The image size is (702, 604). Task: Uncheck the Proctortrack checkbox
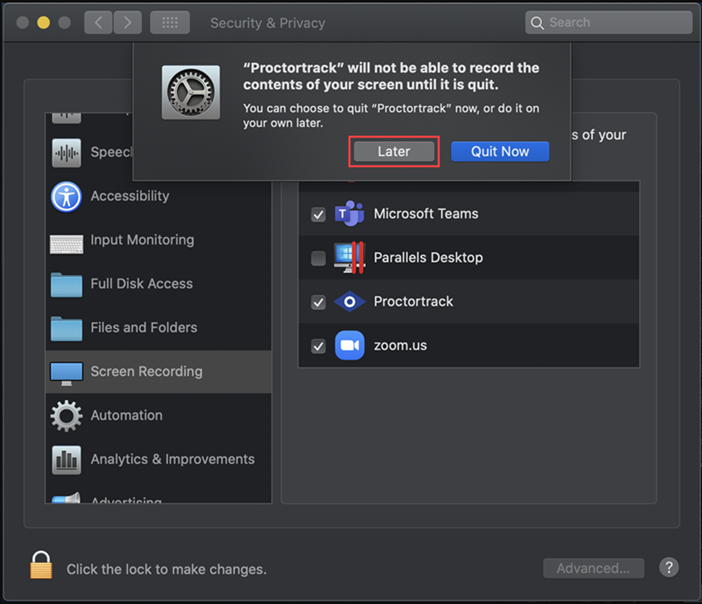[318, 302]
